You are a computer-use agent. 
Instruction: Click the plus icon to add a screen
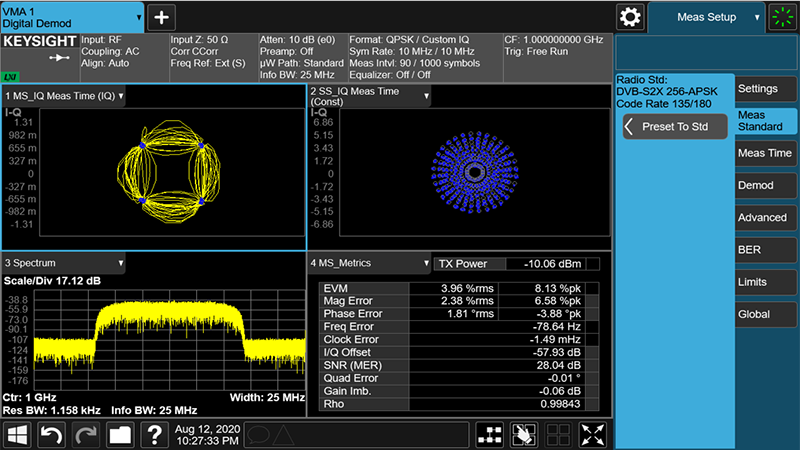coord(162,17)
